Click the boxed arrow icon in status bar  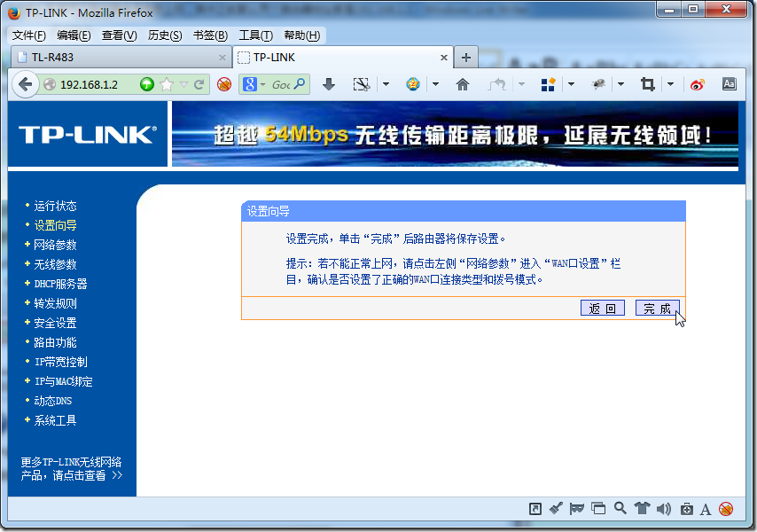(535, 508)
